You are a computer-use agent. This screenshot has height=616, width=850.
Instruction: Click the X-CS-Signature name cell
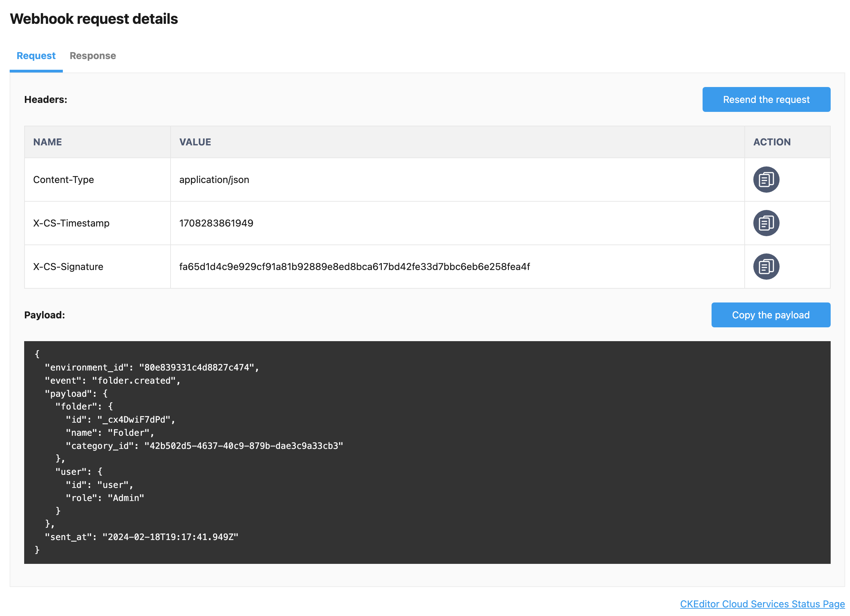click(97, 267)
